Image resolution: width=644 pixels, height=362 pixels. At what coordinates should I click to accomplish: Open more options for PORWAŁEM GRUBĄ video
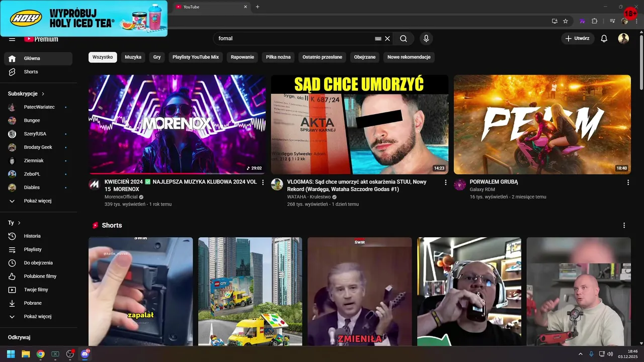pyautogui.click(x=628, y=182)
